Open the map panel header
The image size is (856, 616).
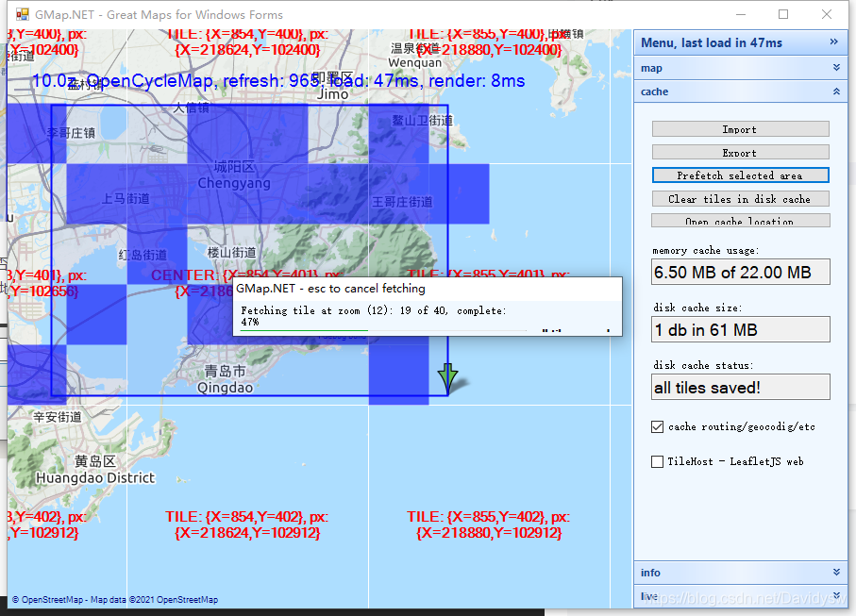[740, 68]
